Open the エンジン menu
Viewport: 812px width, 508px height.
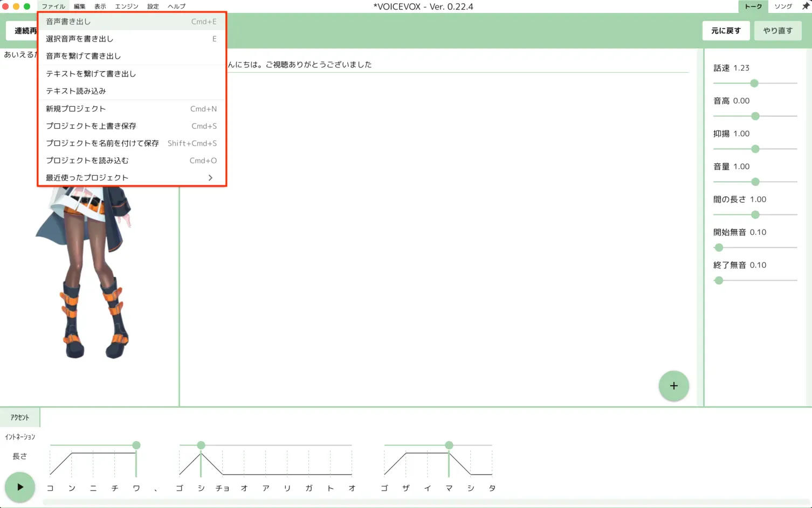127,6
